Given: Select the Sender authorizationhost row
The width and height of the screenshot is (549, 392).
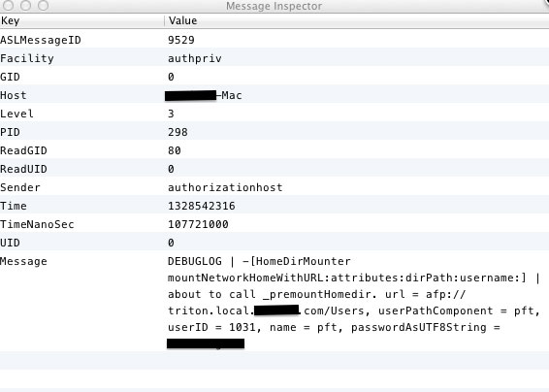Looking at the screenshot, I should point(274,187).
